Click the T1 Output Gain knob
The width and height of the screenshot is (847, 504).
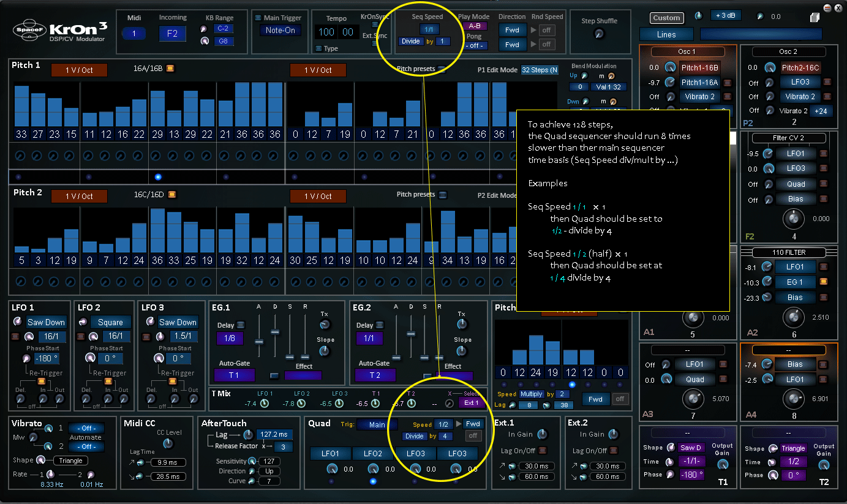tap(723, 465)
